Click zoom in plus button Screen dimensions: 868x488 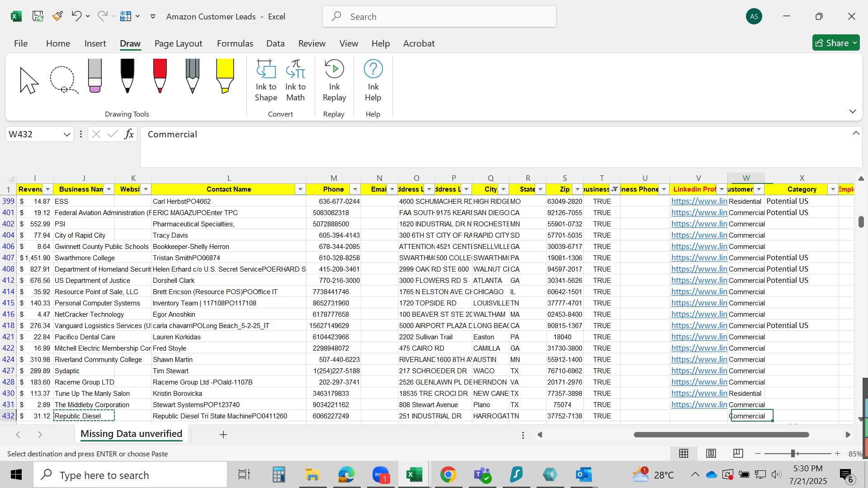(837, 453)
